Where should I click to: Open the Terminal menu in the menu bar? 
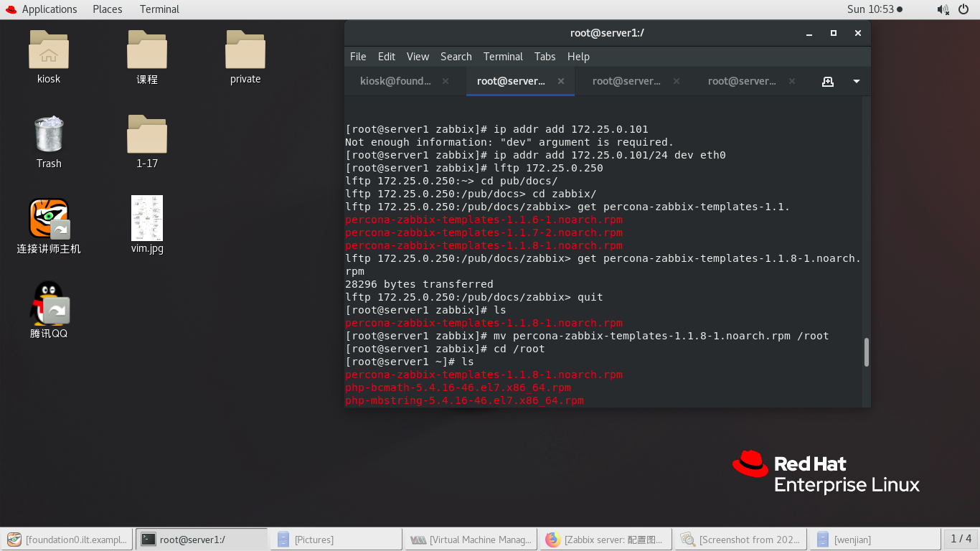click(502, 56)
